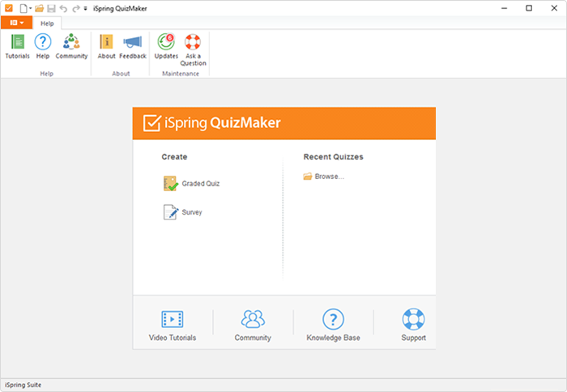The image size is (567, 392).
Task: Minimize the QuizMaker window
Action: tap(505, 8)
